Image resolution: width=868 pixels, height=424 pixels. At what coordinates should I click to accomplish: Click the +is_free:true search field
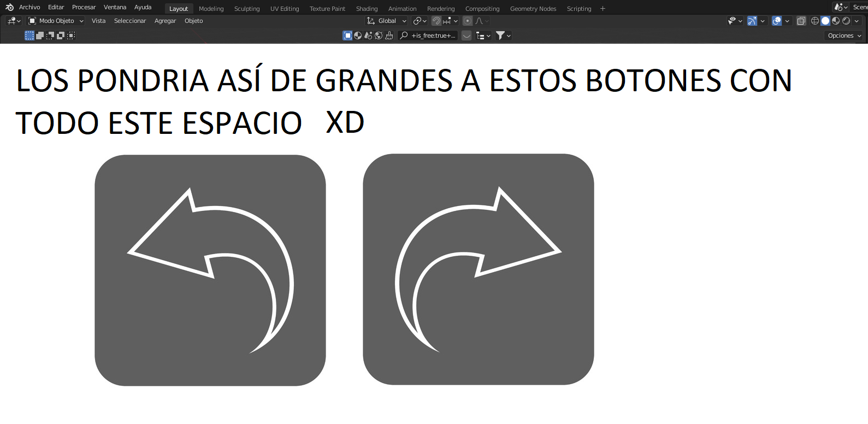(428, 36)
